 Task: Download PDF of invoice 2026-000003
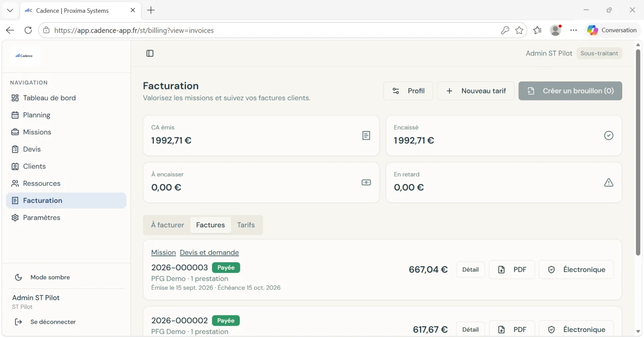pos(512,269)
